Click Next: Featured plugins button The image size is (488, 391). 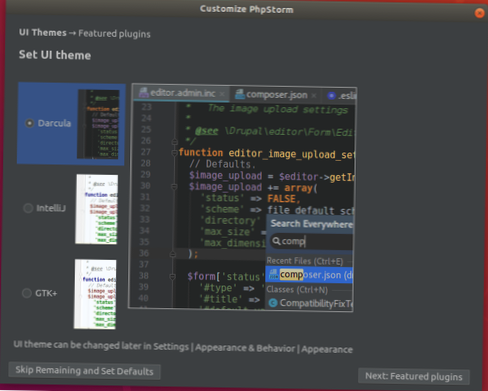pos(414,376)
